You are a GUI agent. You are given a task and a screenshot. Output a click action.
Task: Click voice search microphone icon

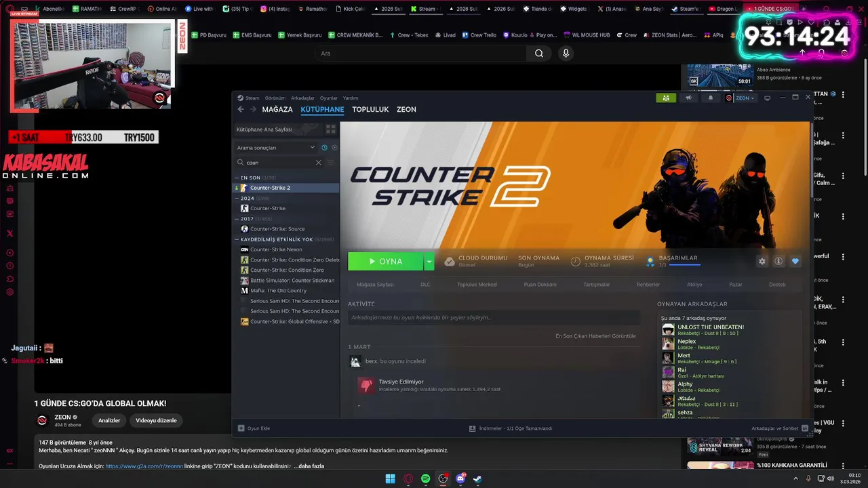pos(566,54)
